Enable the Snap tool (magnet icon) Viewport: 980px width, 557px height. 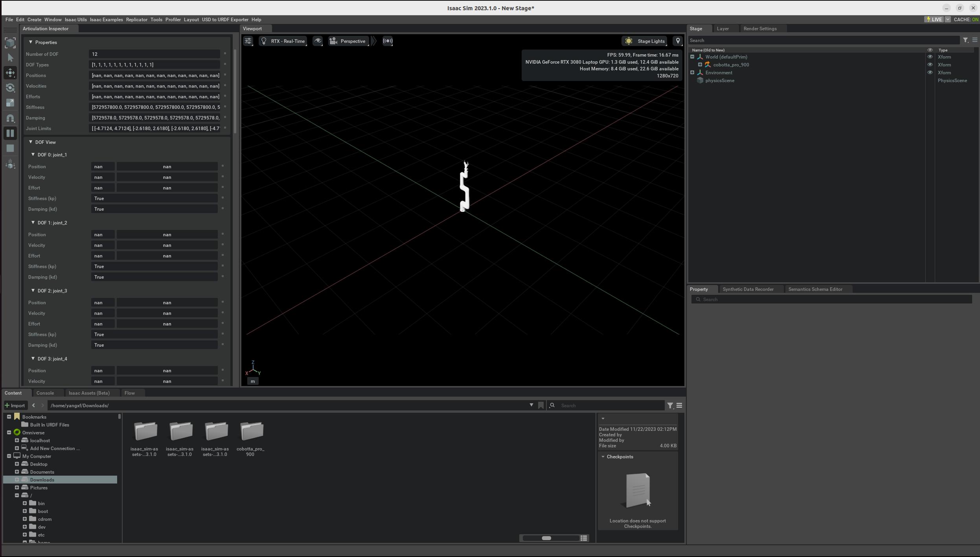[10, 118]
